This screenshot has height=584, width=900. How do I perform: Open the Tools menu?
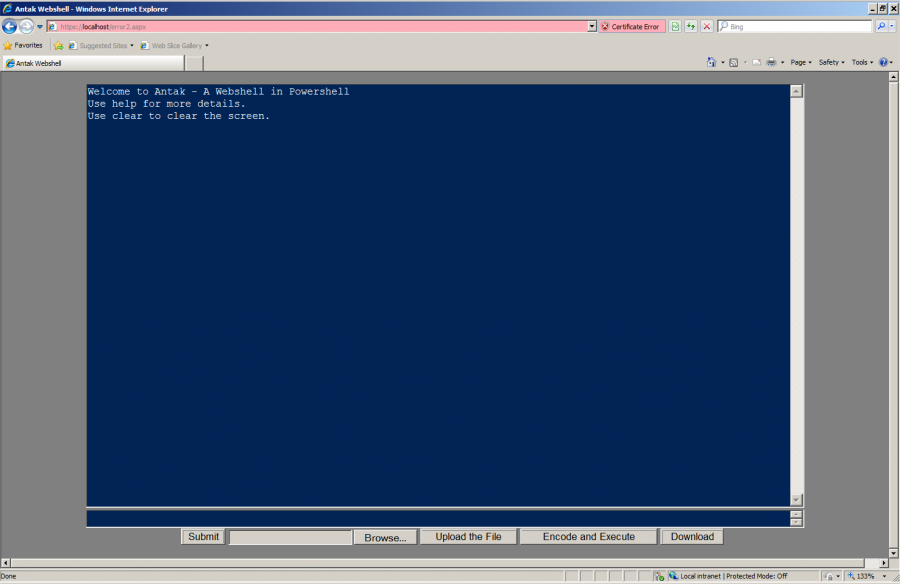pyautogui.click(x=861, y=61)
